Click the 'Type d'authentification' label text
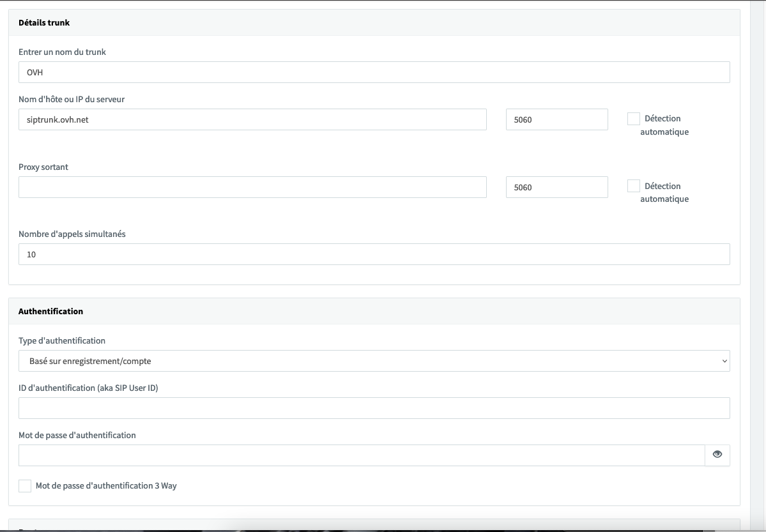The image size is (766, 532). [62, 340]
